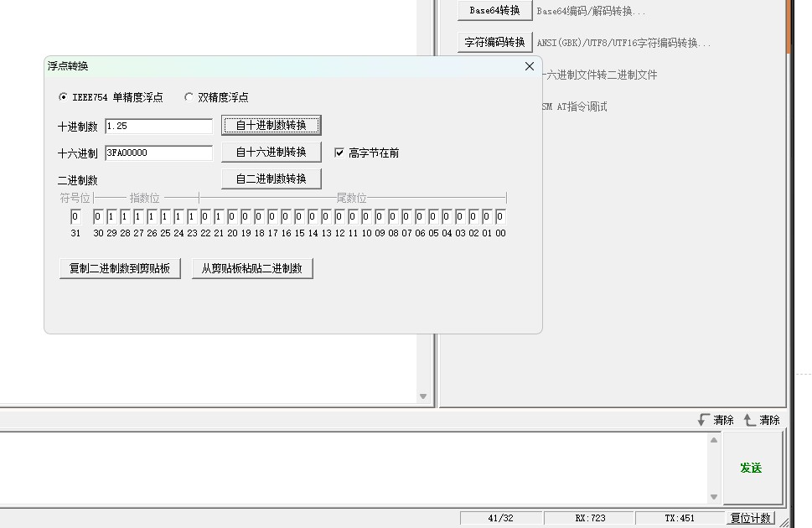Toggle exponent bit 30
The width and height of the screenshot is (812, 528).
[98, 216]
